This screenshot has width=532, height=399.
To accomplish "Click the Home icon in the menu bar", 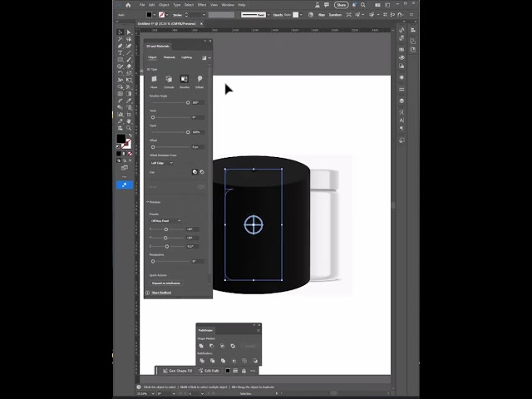I will point(128,5).
